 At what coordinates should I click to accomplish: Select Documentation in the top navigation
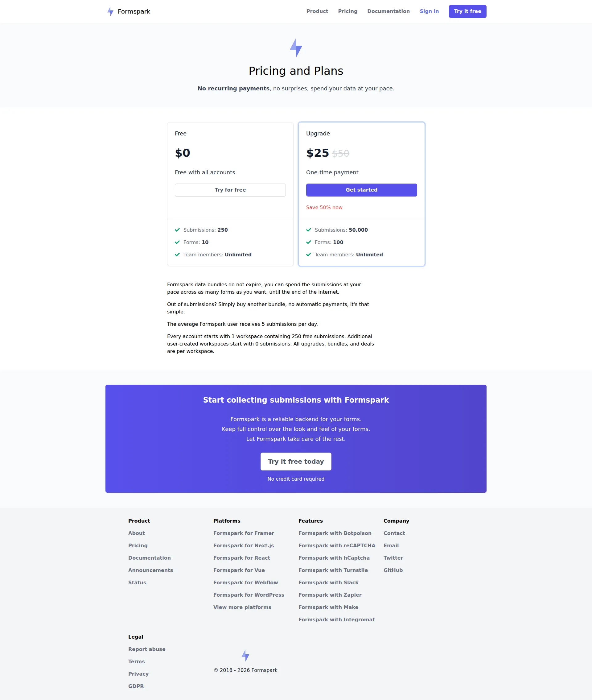388,11
